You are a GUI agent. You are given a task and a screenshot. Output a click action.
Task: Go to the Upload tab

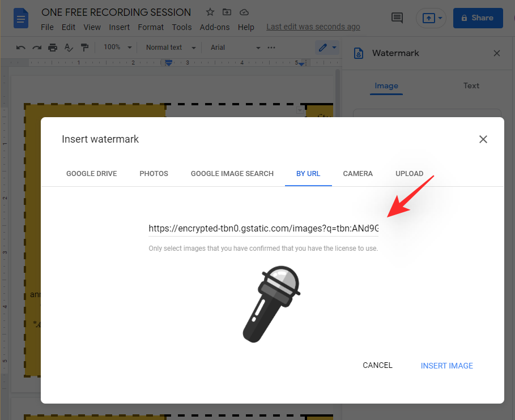click(409, 174)
